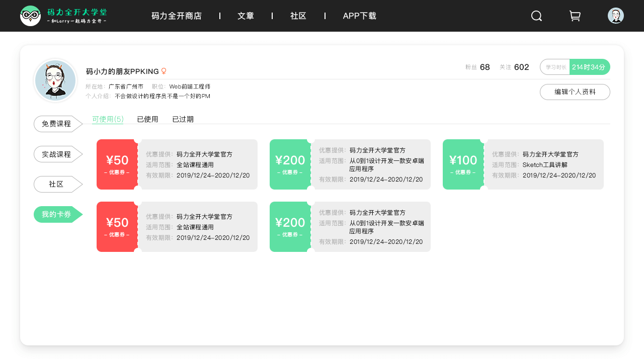
Task: Open the shopping cart icon
Action: coord(575,16)
